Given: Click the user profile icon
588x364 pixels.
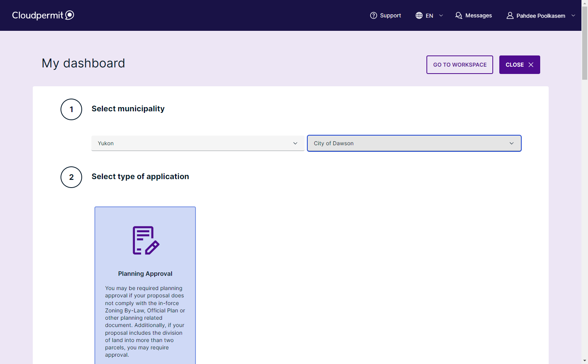Looking at the screenshot, I should click(x=510, y=15).
